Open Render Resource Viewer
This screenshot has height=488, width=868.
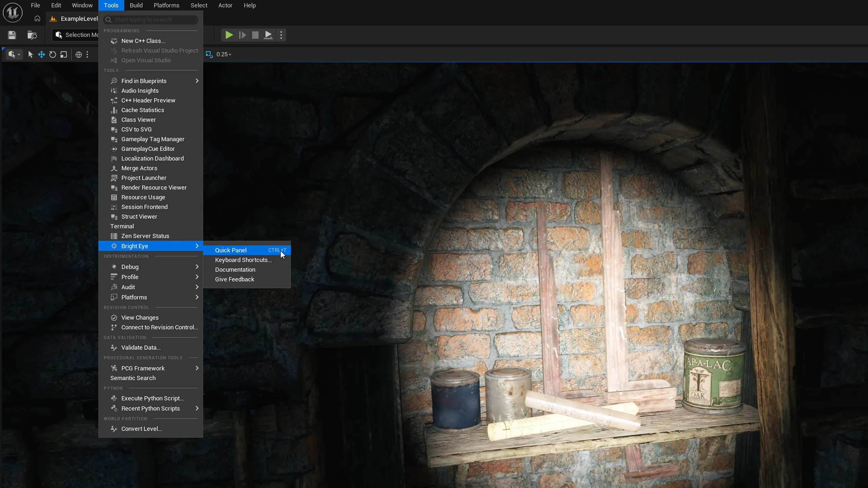point(151,187)
